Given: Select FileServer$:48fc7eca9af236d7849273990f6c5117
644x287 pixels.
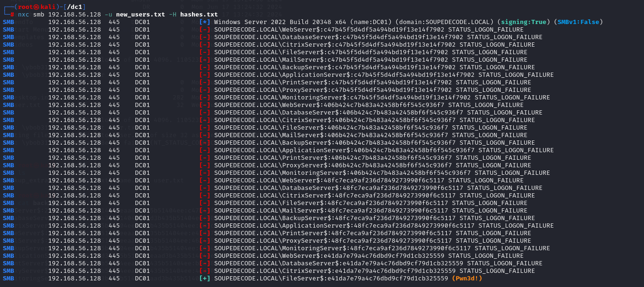Looking at the screenshot, I should 365,203.
